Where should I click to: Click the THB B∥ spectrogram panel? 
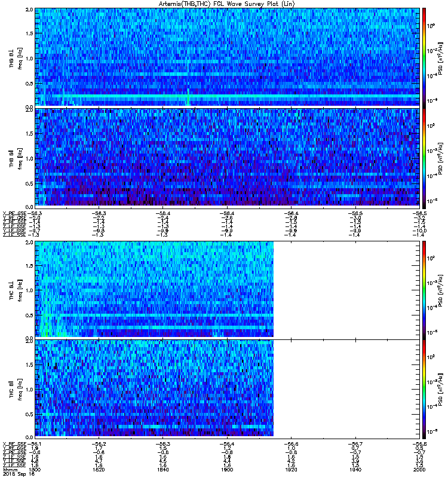[227, 158]
